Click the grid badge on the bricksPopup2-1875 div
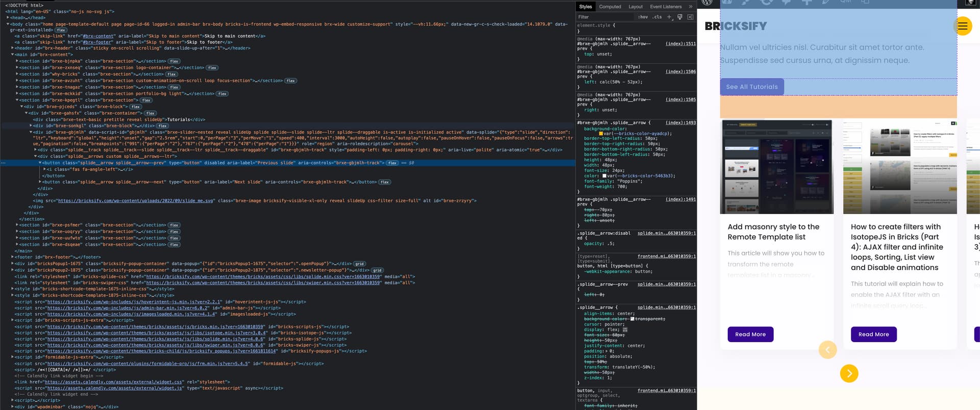980x410 pixels. coord(377,270)
